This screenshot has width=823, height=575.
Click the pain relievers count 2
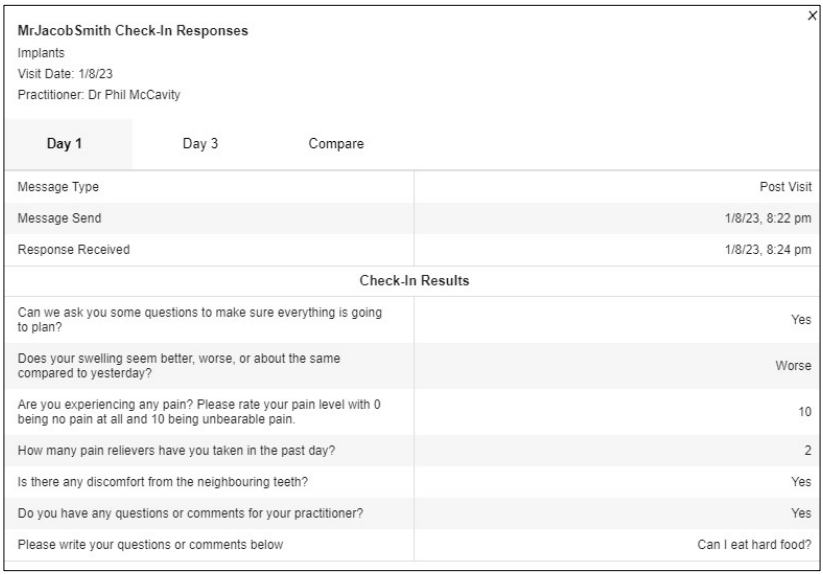[808, 451]
